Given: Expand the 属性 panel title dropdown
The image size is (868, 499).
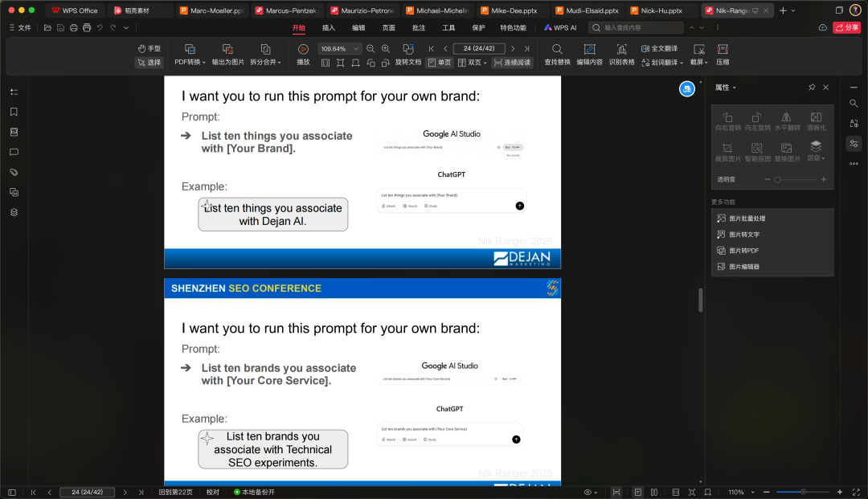Looking at the screenshot, I should (726, 88).
